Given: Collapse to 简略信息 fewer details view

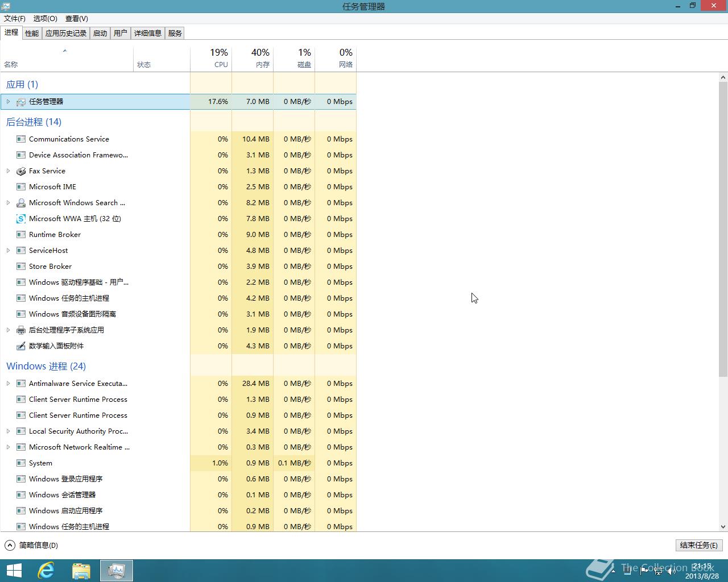Looking at the screenshot, I should point(32,545).
